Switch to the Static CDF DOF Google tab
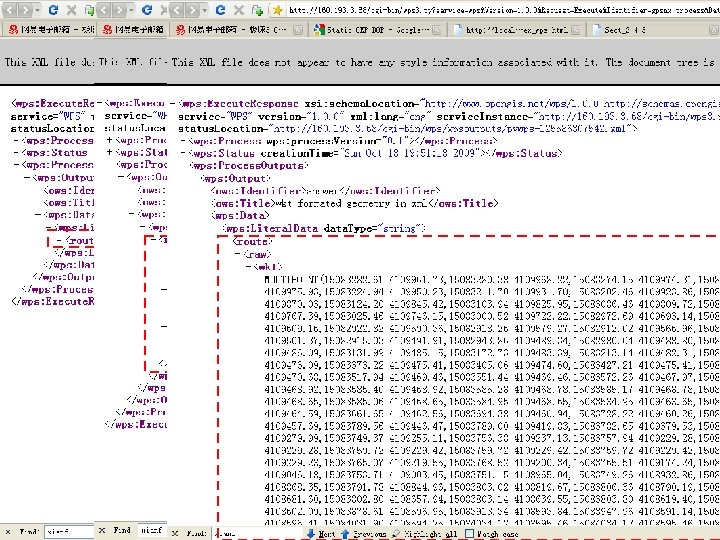The width and height of the screenshot is (720, 540). click(x=376, y=30)
